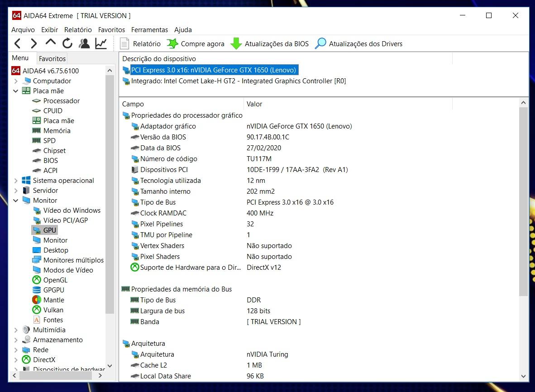This screenshot has width=535, height=392.
Task: Expand the Computador tree node
Action: click(16, 81)
